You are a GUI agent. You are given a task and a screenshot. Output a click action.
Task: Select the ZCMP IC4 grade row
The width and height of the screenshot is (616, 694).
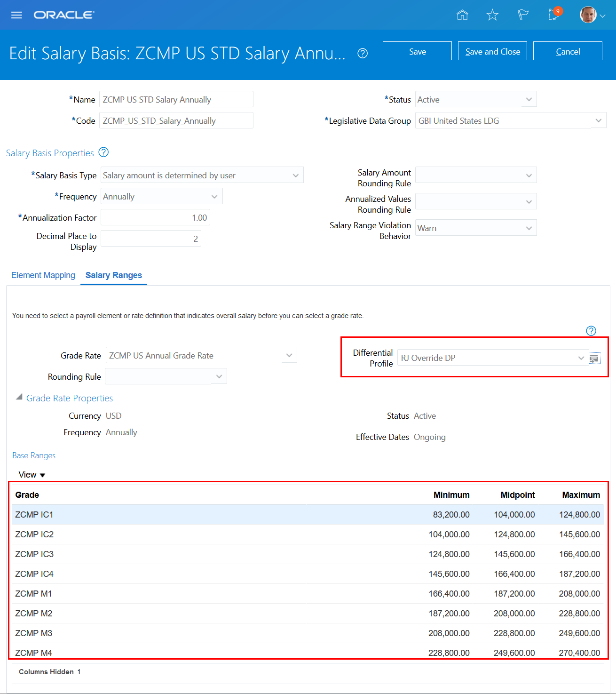coord(308,574)
